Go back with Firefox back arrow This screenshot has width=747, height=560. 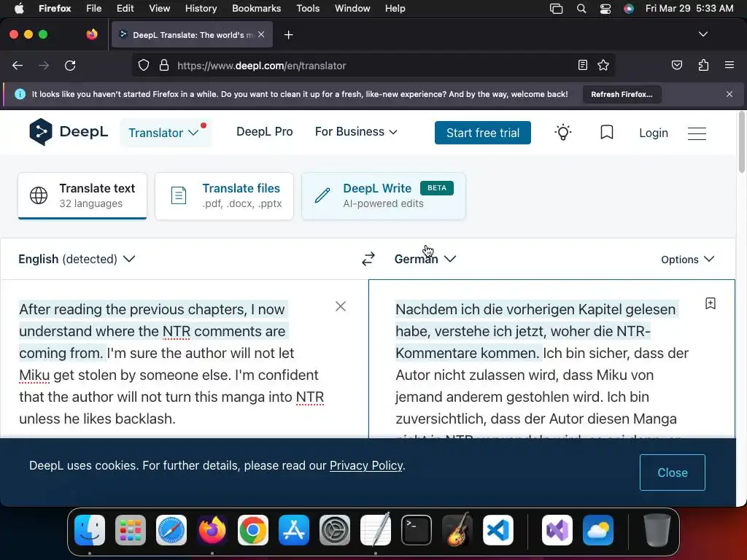coord(18,66)
